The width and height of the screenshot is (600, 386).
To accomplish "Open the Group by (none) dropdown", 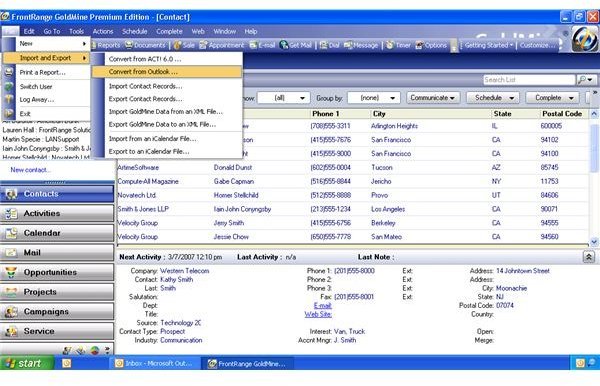I will pyautogui.click(x=374, y=98).
